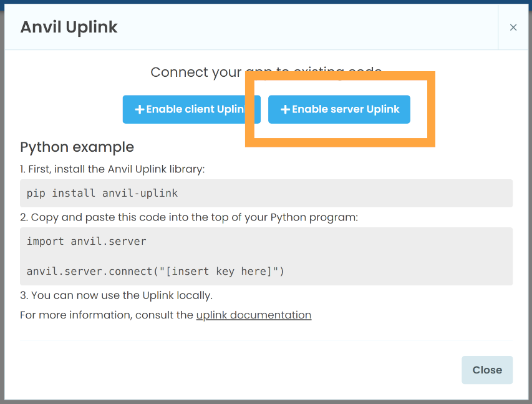Click the X to dismiss the Anvil Uplink dialog
The width and height of the screenshot is (532, 404).
[513, 27]
